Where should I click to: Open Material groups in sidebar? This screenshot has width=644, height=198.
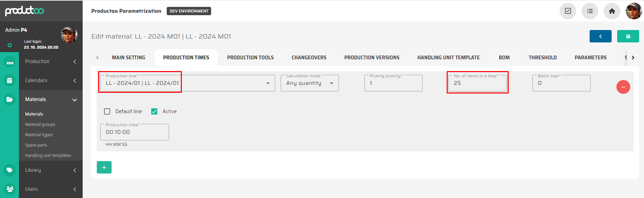(40, 125)
